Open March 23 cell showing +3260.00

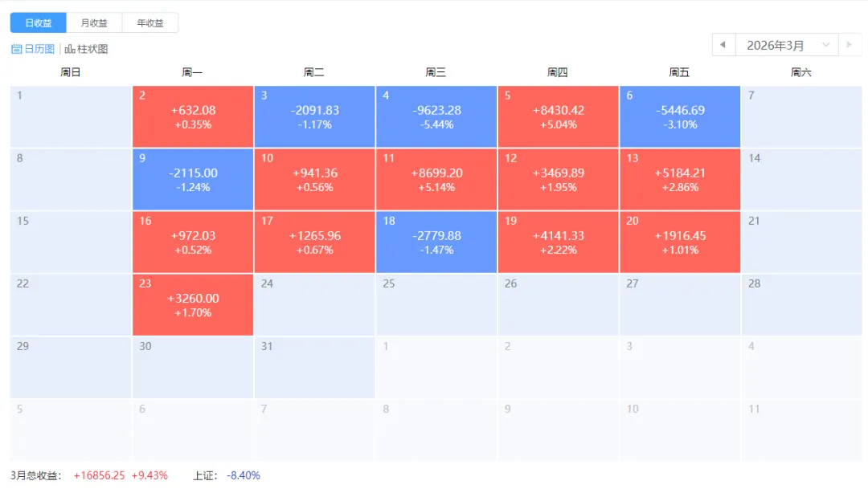pos(193,304)
